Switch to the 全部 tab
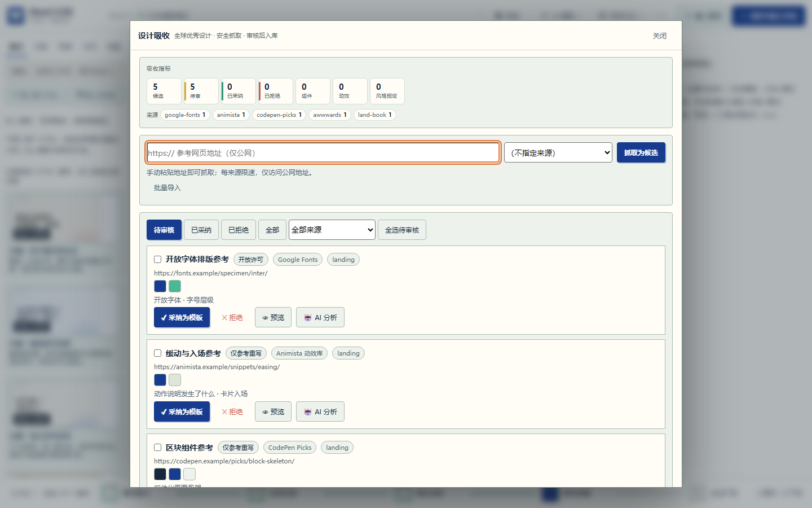The width and height of the screenshot is (812, 508). click(x=272, y=230)
